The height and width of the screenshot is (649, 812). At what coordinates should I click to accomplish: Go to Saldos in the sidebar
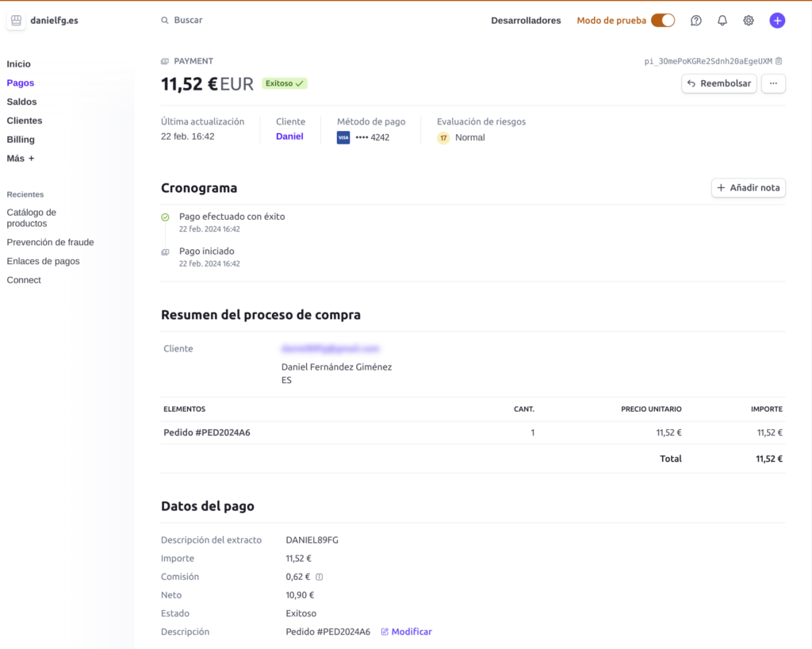21,102
